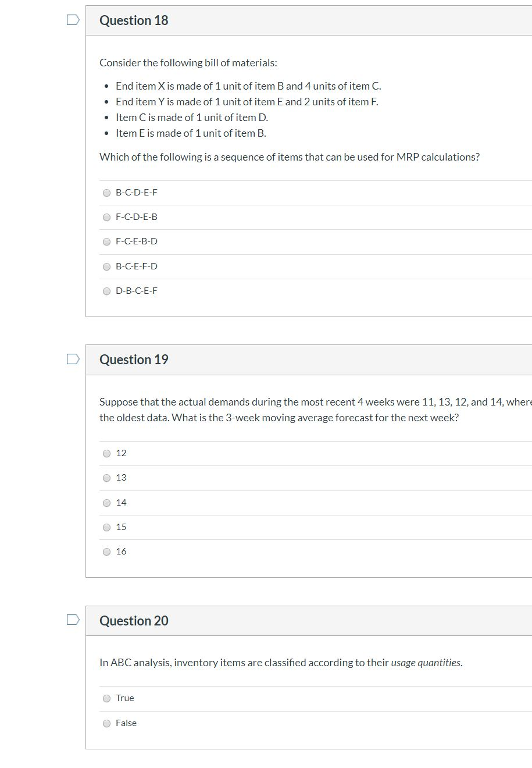Select answer F-C-D-E-B in Question 18
This screenshot has height=768, width=532.
click(x=106, y=216)
